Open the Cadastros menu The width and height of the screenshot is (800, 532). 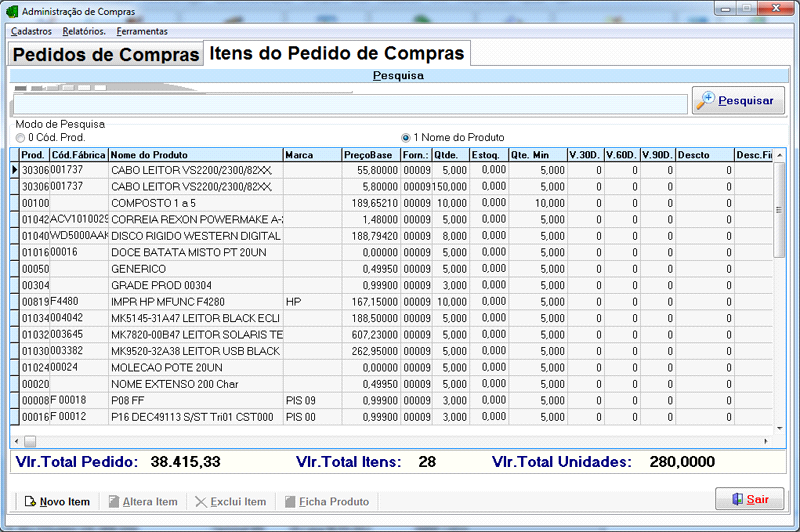pyautogui.click(x=31, y=31)
